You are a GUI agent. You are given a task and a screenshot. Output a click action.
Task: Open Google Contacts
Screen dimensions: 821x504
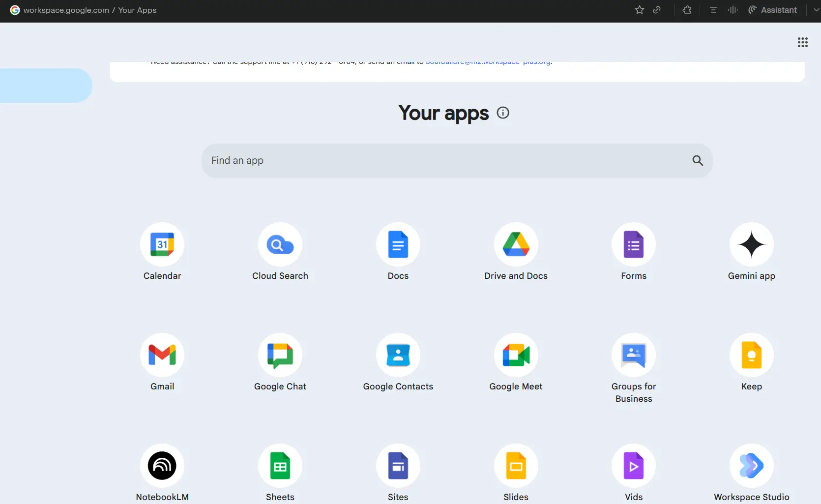[398, 355]
